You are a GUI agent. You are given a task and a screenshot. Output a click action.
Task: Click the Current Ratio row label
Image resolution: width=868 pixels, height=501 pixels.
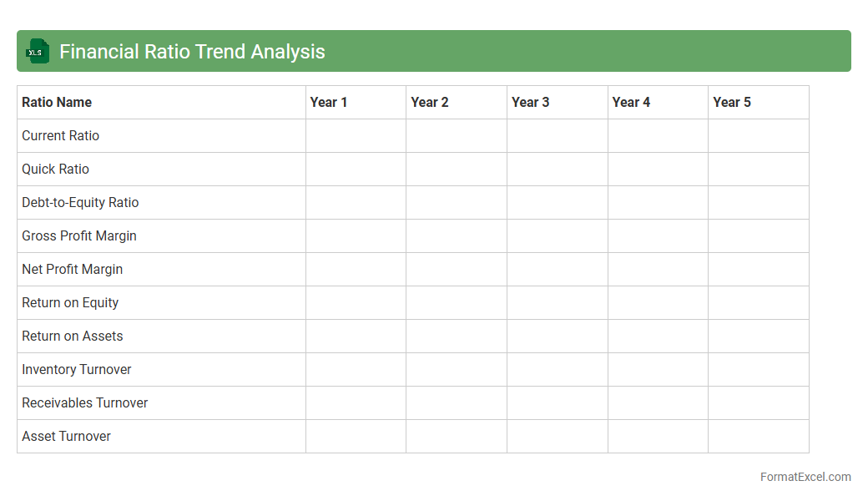60,135
